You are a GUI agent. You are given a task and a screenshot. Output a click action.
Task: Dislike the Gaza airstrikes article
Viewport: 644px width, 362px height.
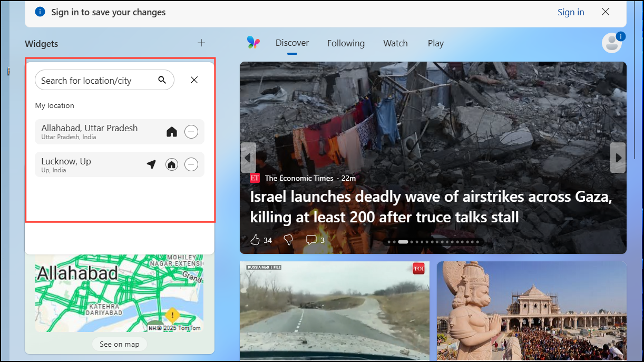[288, 239]
